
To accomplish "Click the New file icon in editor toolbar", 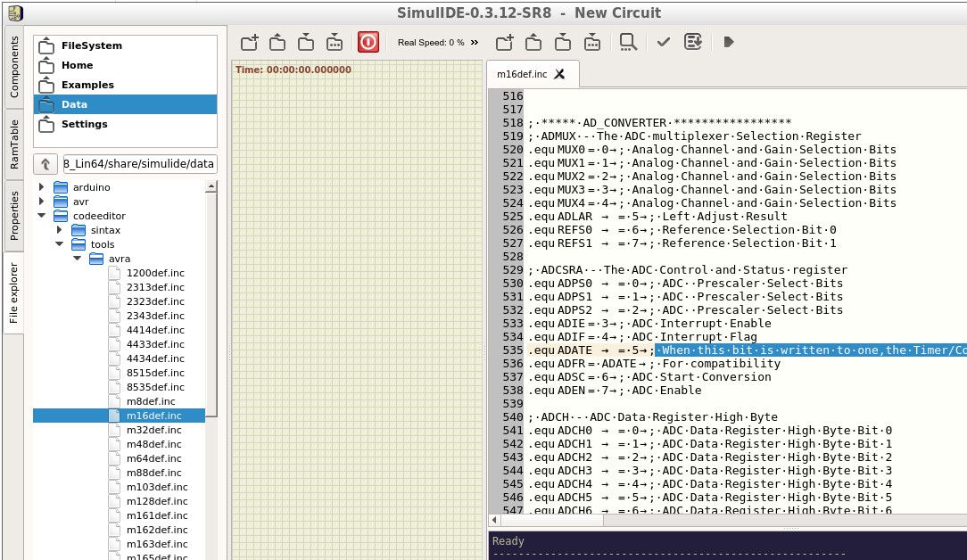I will point(505,42).
